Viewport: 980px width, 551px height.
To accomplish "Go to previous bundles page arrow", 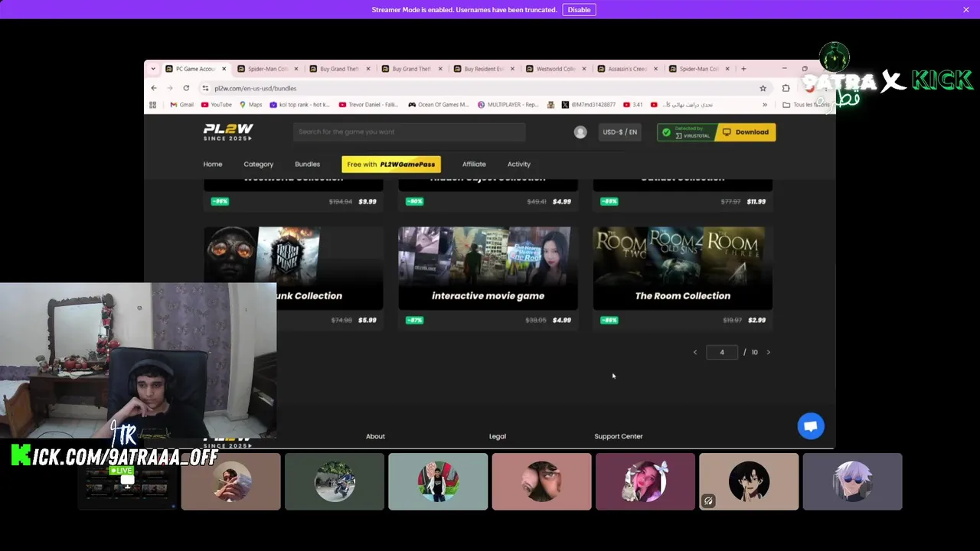I will pos(695,352).
